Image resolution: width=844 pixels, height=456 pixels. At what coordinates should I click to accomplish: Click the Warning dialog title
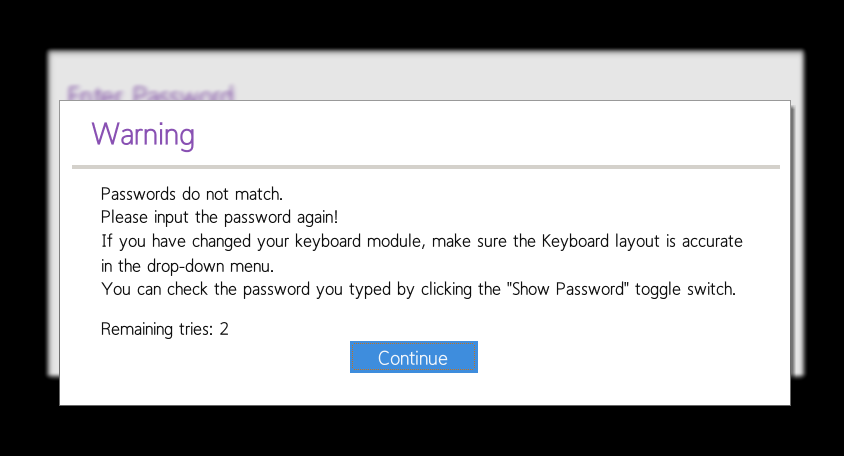tap(143, 134)
